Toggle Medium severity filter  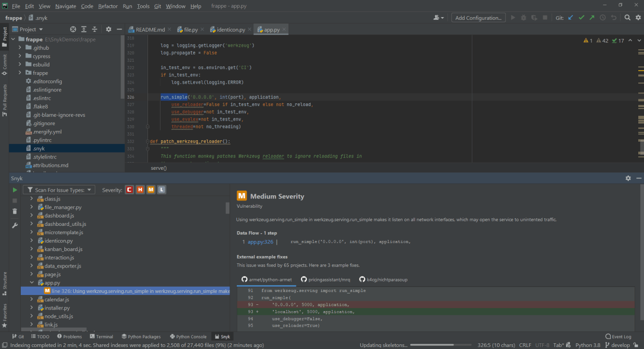tap(151, 190)
